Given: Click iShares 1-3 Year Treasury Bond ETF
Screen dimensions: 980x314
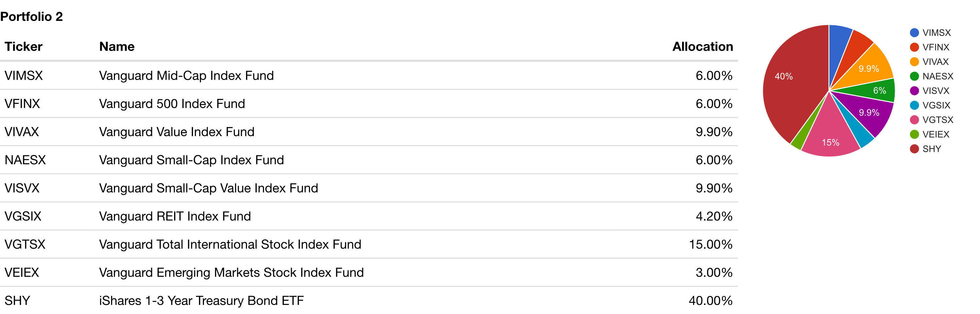Looking at the screenshot, I should point(201,301).
